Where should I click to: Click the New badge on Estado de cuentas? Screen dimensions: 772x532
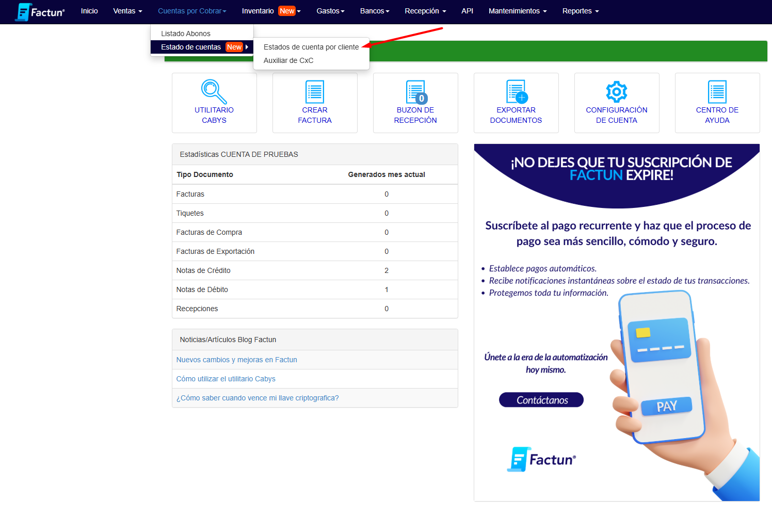point(234,47)
